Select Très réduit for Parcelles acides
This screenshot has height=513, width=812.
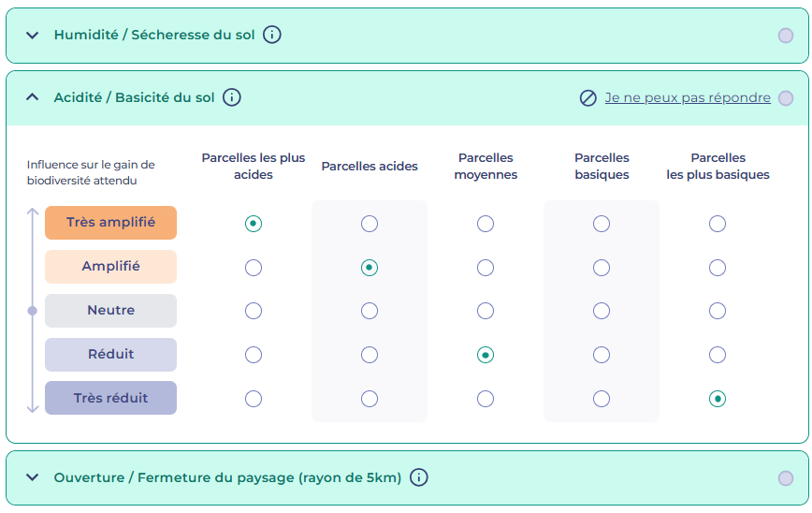coord(370,399)
